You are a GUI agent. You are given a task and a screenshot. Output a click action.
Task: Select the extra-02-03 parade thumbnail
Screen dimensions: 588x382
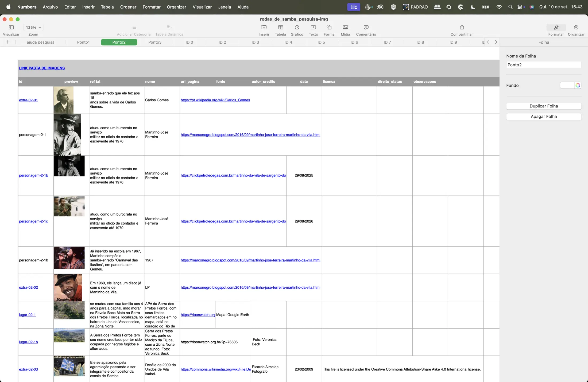tap(69, 366)
